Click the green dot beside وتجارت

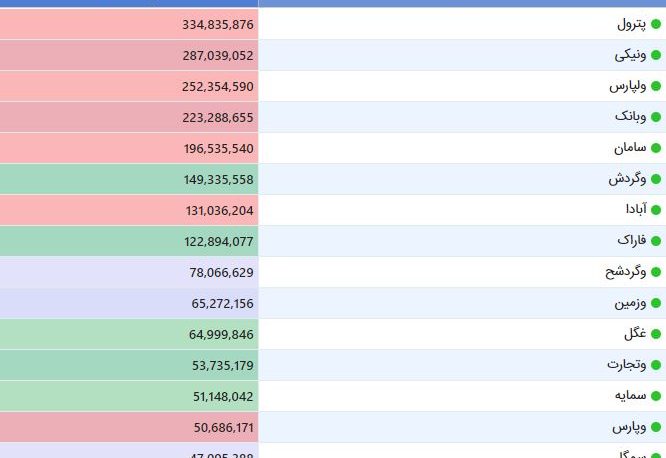tap(656, 365)
